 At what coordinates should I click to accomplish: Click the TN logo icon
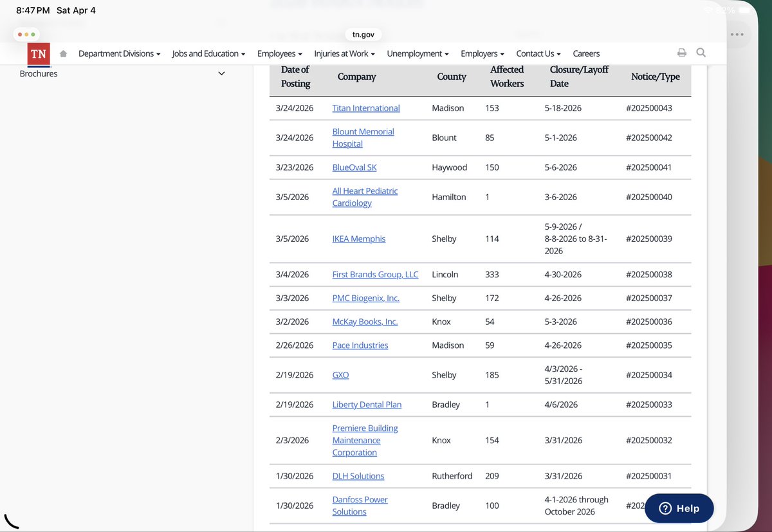point(39,54)
